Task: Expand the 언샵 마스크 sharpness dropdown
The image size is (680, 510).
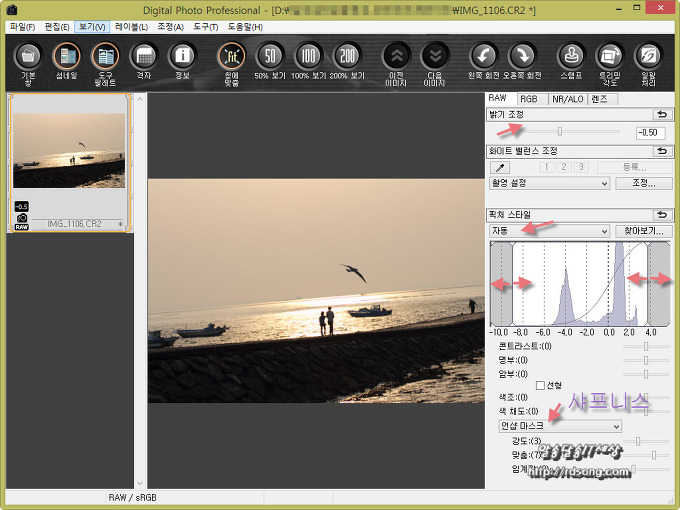Action: click(559, 426)
